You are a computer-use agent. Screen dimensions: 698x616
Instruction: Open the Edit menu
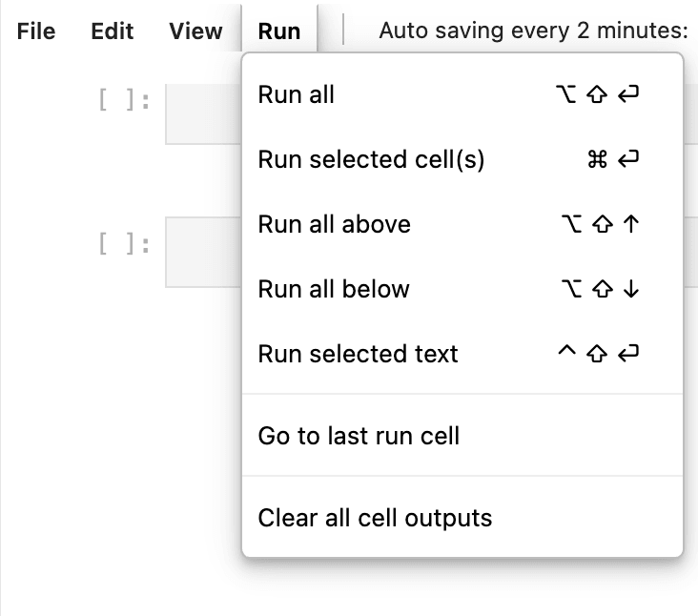pos(113,31)
